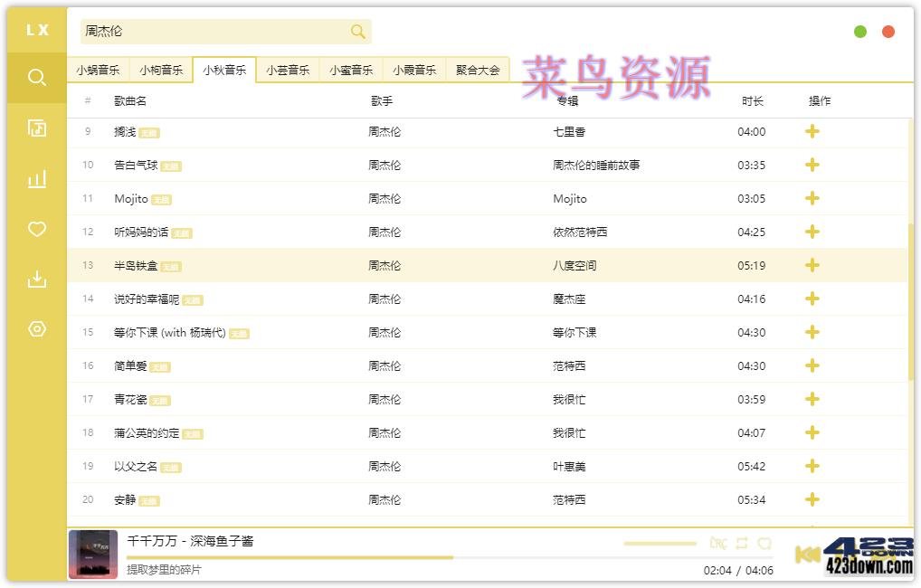The image size is (921, 588).
Task: Select the 小蜜音乐 tab
Action: tap(351, 69)
